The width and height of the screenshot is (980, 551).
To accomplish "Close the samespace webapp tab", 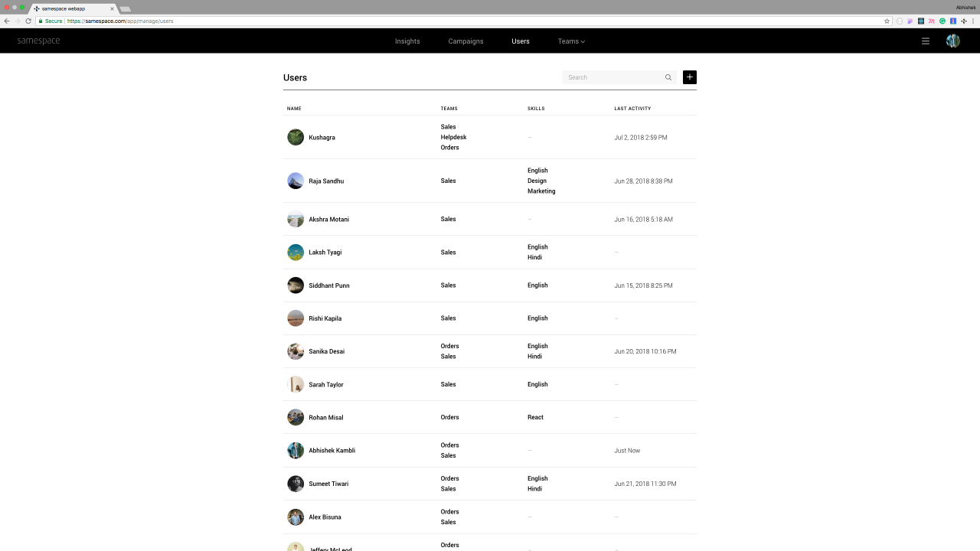I will [x=112, y=8].
